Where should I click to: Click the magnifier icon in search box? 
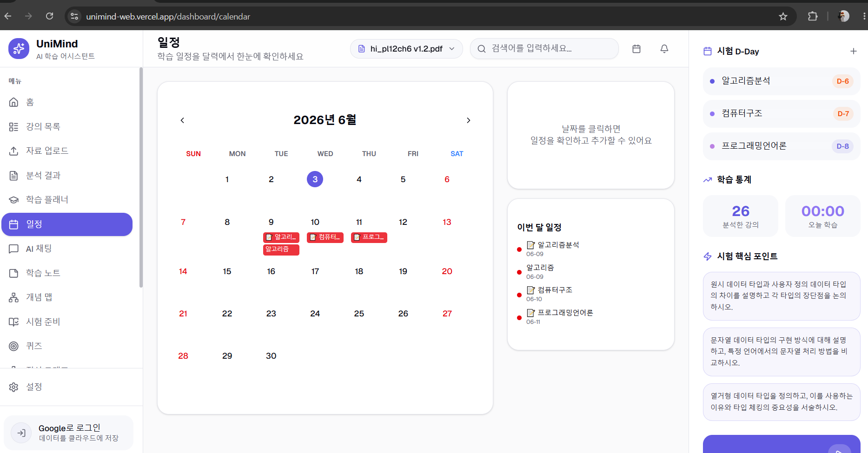[x=482, y=49]
